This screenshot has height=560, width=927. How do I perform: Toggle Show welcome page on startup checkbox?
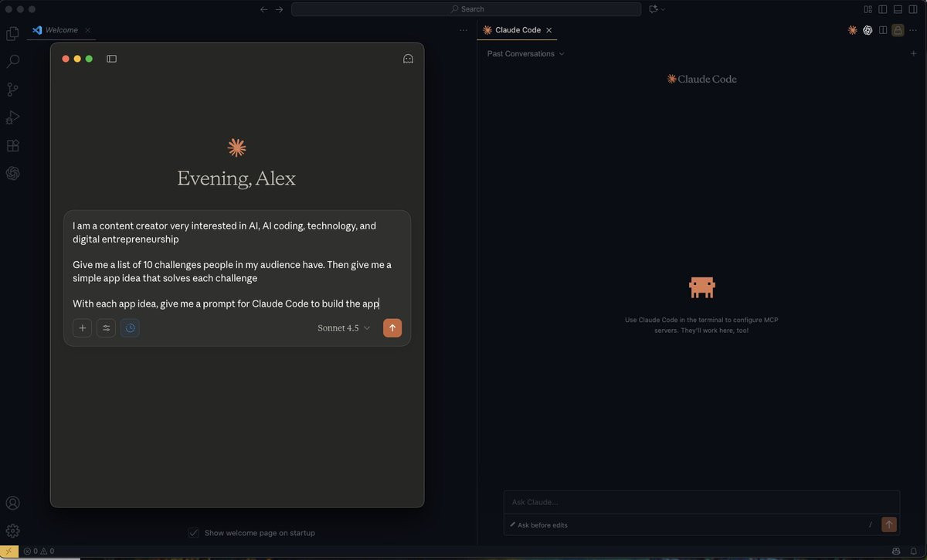pos(194,533)
